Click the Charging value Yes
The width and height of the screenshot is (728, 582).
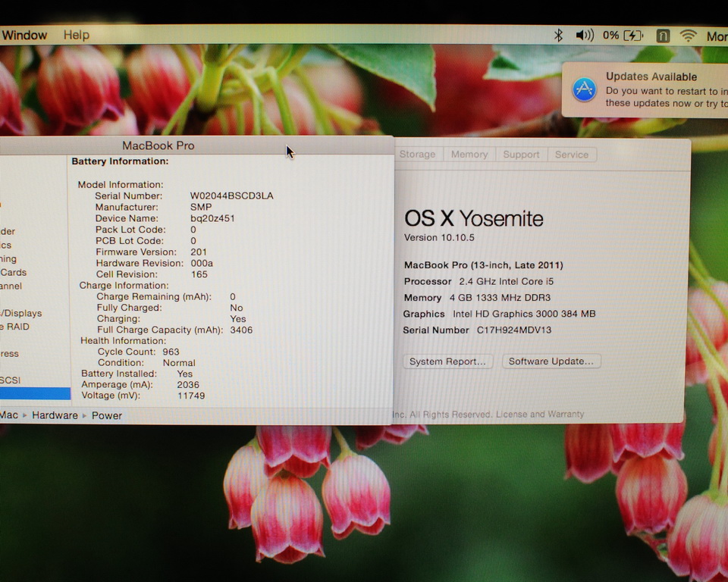coord(237,319)
